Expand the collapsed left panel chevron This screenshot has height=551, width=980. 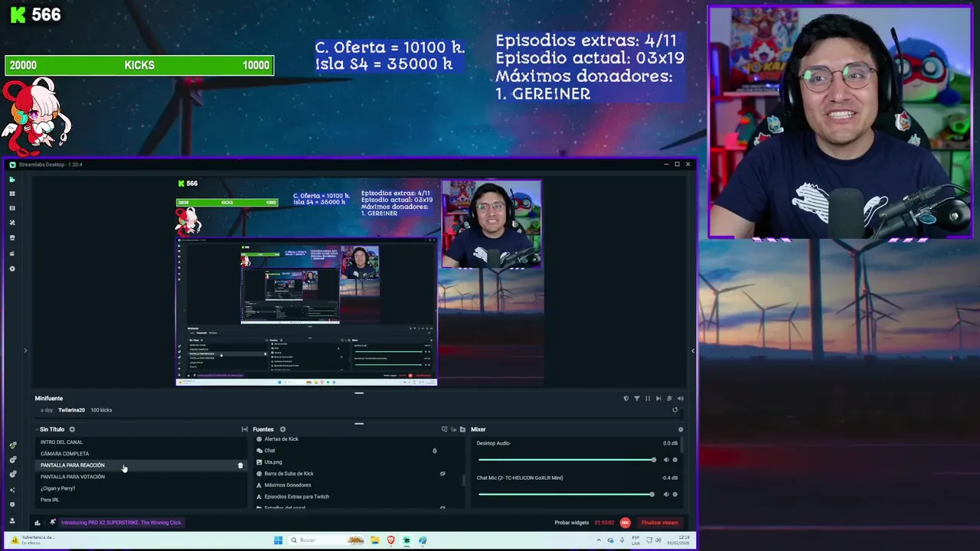click(x=25, y=350)
